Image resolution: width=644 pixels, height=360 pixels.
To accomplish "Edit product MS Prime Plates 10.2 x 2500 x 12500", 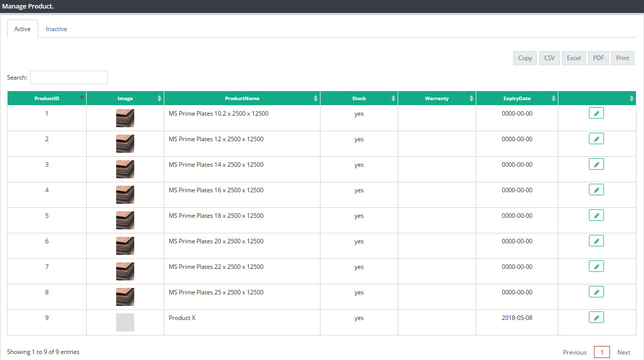I will pyautogui.click(x=596, y=113).
